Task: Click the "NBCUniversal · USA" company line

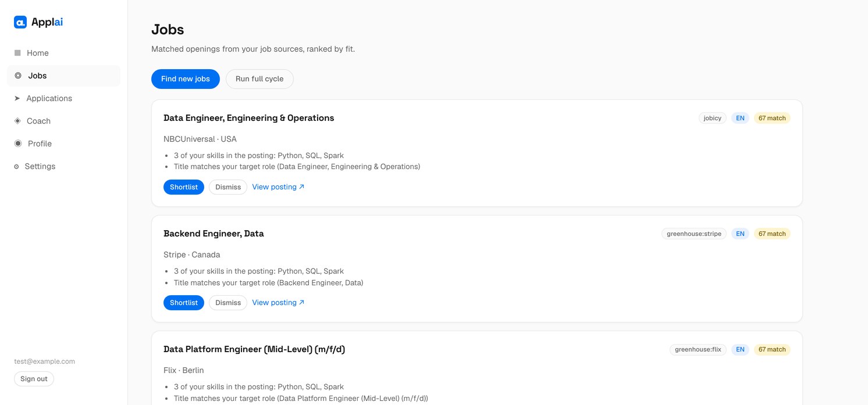Action: coord(200,139)
